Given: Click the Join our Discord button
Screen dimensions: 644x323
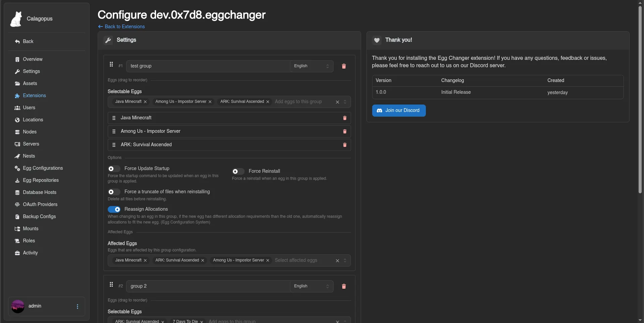Looking at the screenshot, I should [399, 111].
